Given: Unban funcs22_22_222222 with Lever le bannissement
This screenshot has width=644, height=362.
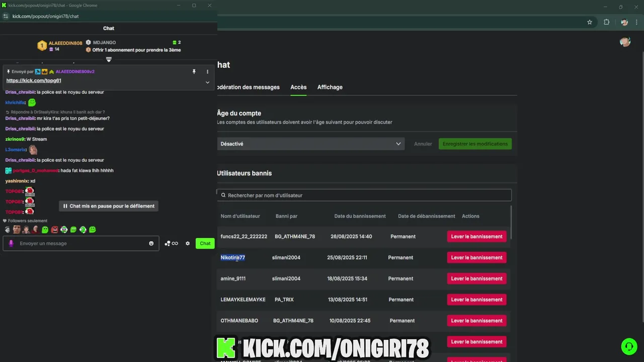Looking at the screenshot, I should point(476,236).
